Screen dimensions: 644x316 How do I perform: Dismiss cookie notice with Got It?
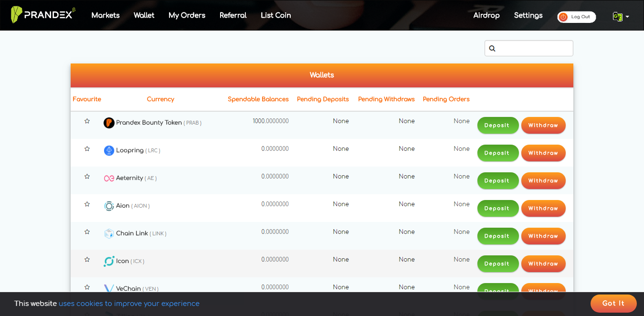point(613,303)
